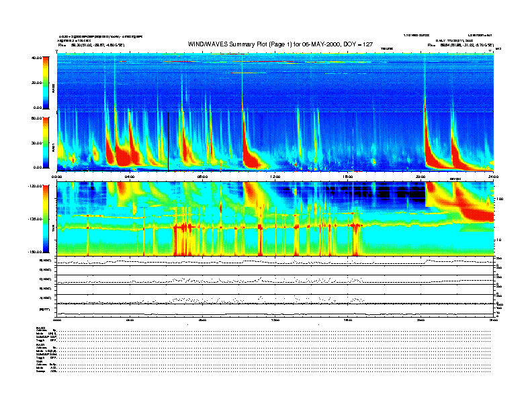Click the 10 label right of TNR spectrogram
The image size is (532, 411).
[498, 240]
